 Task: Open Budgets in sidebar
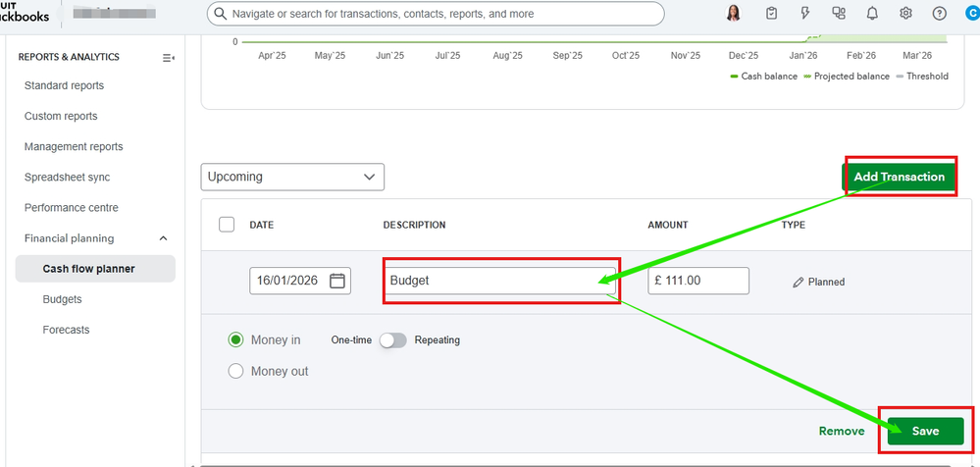coord(62,299)
